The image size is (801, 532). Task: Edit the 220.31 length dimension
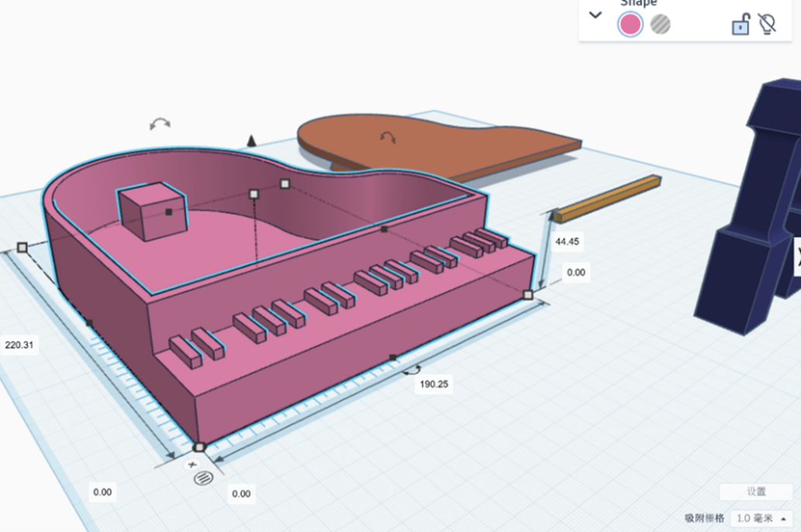tap(19, 345)
